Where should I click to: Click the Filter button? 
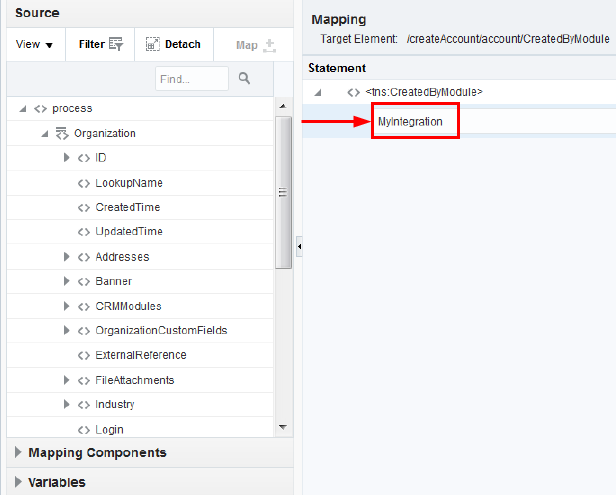[101, 44]
